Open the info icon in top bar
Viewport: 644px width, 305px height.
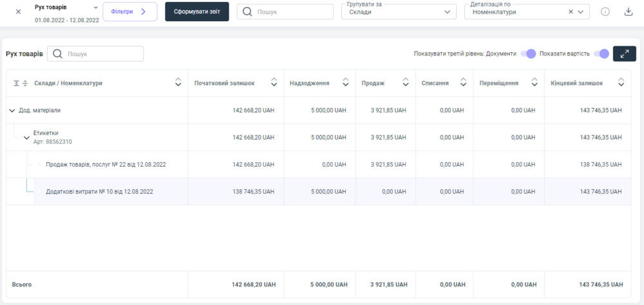[605, 12]
